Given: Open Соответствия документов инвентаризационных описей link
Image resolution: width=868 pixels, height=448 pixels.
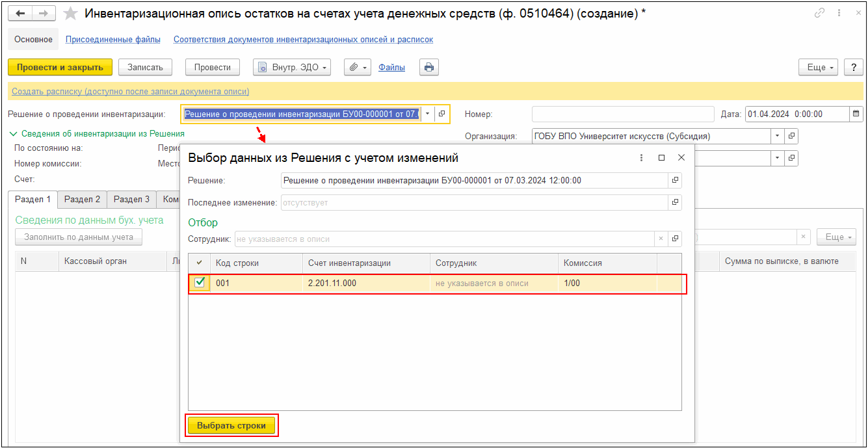Looking at the screenshot, I should [303, 39].
